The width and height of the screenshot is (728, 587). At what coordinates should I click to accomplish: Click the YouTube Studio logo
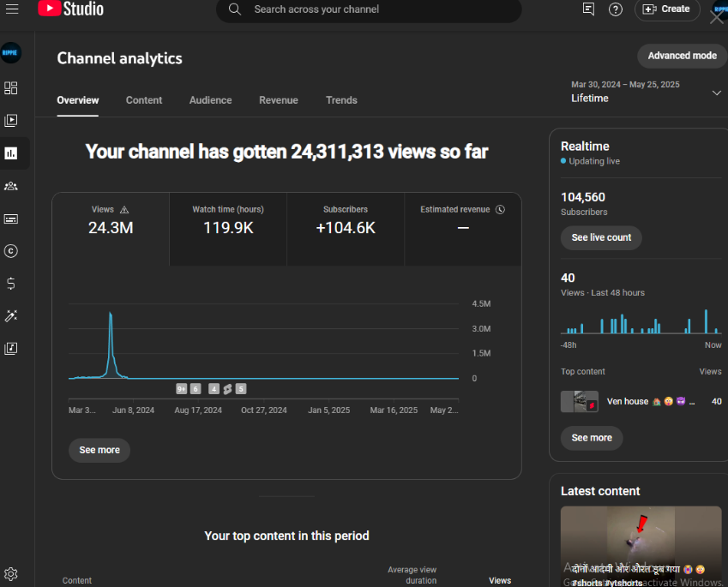pos(70,9)
